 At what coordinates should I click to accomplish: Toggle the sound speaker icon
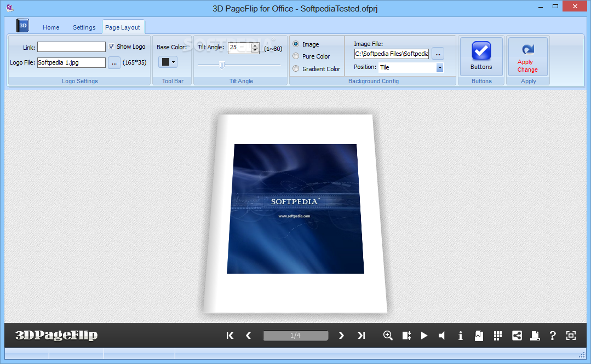[x=441, y=336]
